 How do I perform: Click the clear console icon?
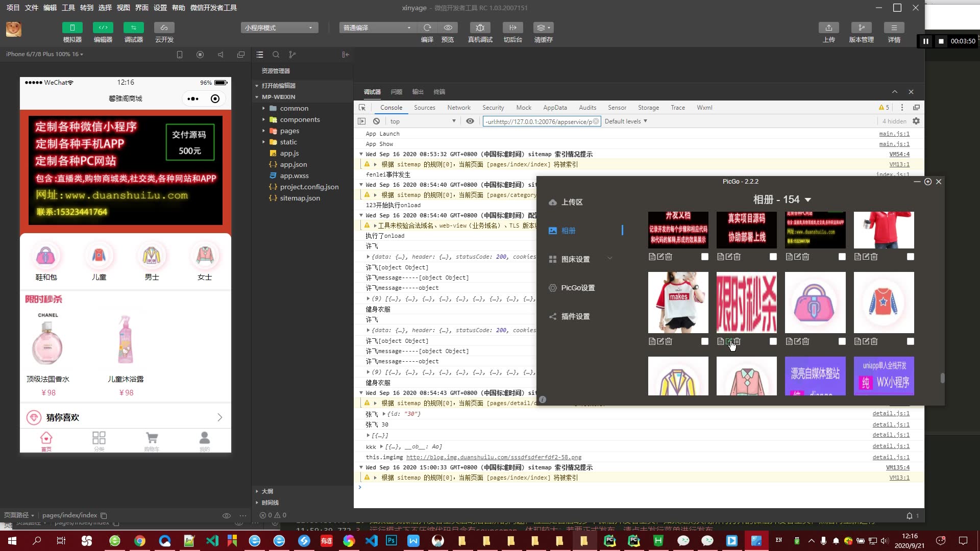(376, 121)
